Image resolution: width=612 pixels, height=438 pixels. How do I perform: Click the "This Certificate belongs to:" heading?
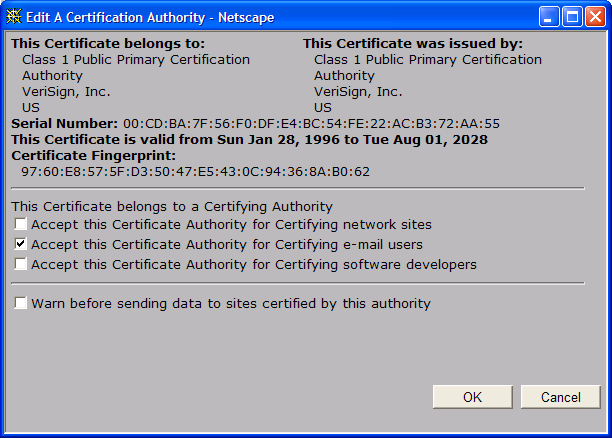[x=108, y=44]
